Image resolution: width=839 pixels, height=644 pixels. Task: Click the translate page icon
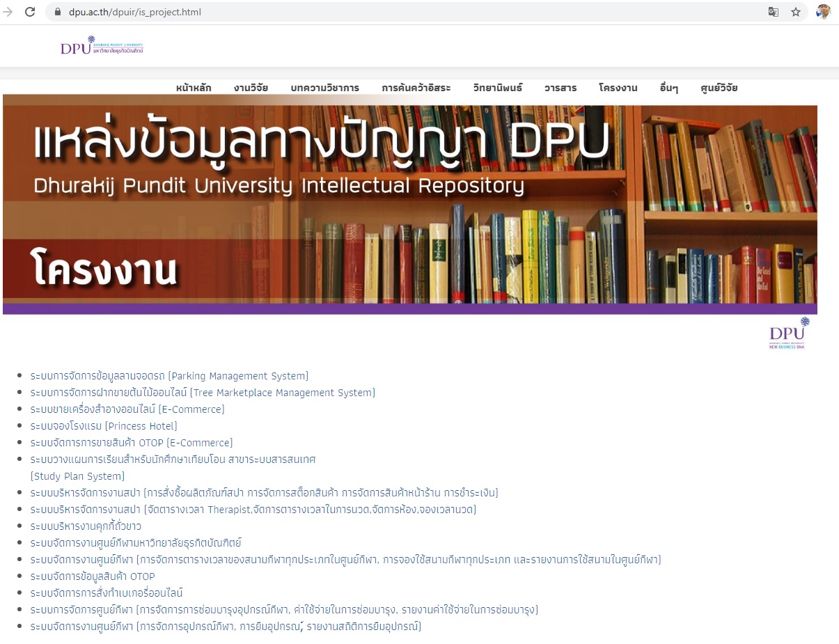coord(773,12)
